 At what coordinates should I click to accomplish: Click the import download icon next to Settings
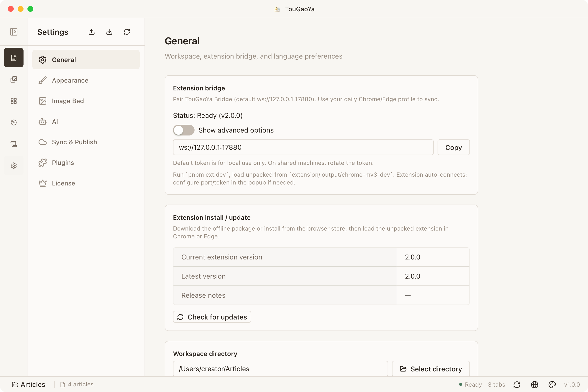click(x=109, y=32)
